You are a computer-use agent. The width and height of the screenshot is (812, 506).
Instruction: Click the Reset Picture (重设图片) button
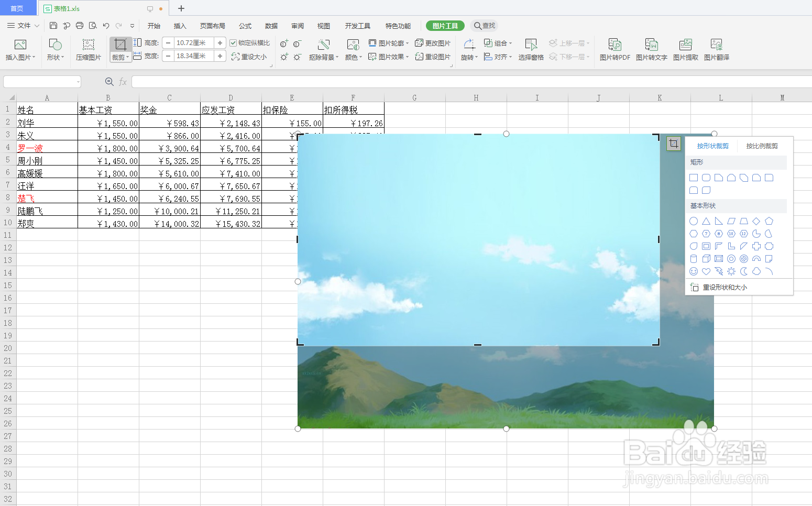(433, 57)
